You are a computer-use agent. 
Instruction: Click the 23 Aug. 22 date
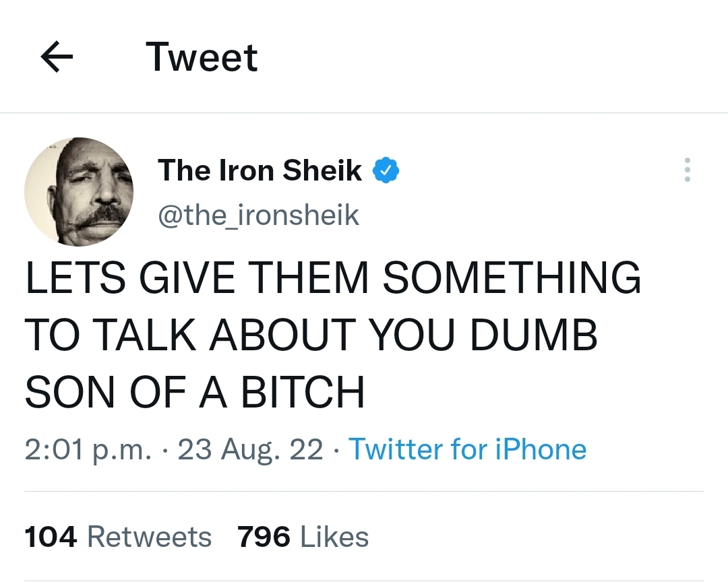[250, 449]
